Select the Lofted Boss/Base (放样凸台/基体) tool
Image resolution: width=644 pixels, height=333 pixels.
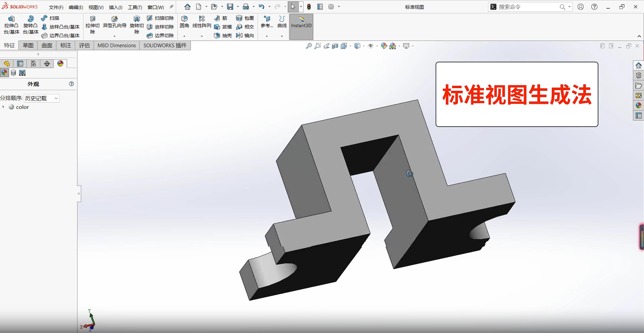pos(60,27)
